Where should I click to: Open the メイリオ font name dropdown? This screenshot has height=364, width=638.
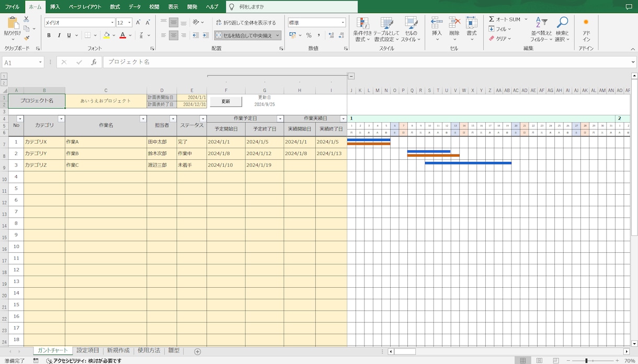tap(112, 22)
